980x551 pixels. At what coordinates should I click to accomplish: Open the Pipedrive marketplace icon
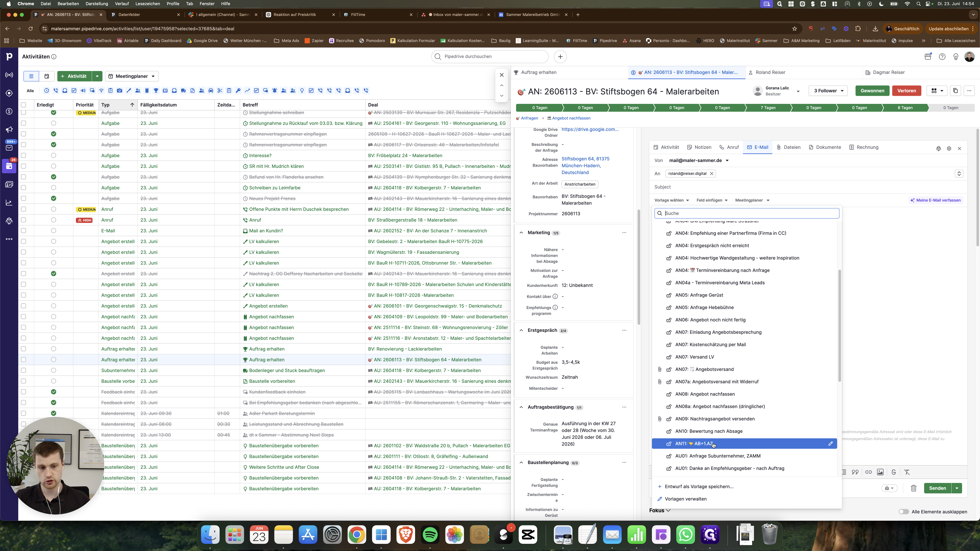[928, 56]
